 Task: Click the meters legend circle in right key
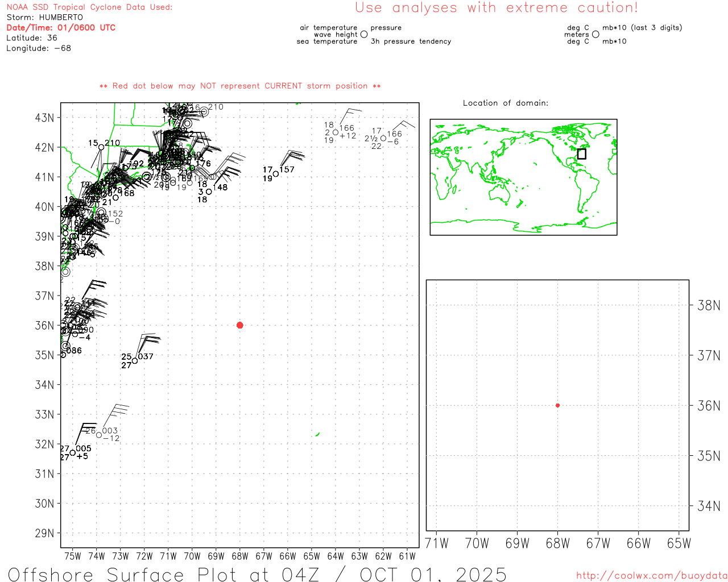[595, 35]
